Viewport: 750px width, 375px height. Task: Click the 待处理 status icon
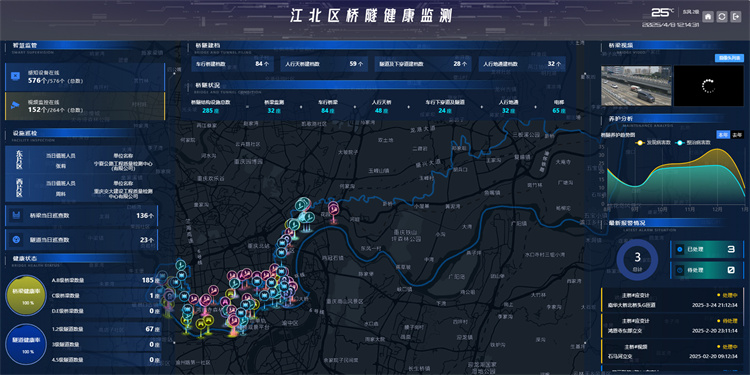(680, 270)
